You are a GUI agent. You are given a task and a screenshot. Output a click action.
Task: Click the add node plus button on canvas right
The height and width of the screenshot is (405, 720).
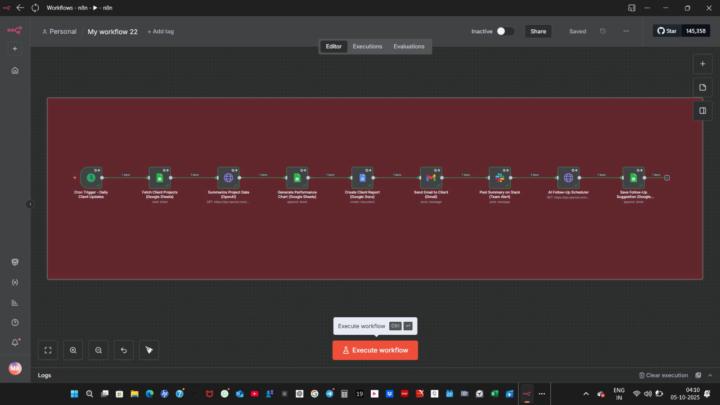coord(703,64)
